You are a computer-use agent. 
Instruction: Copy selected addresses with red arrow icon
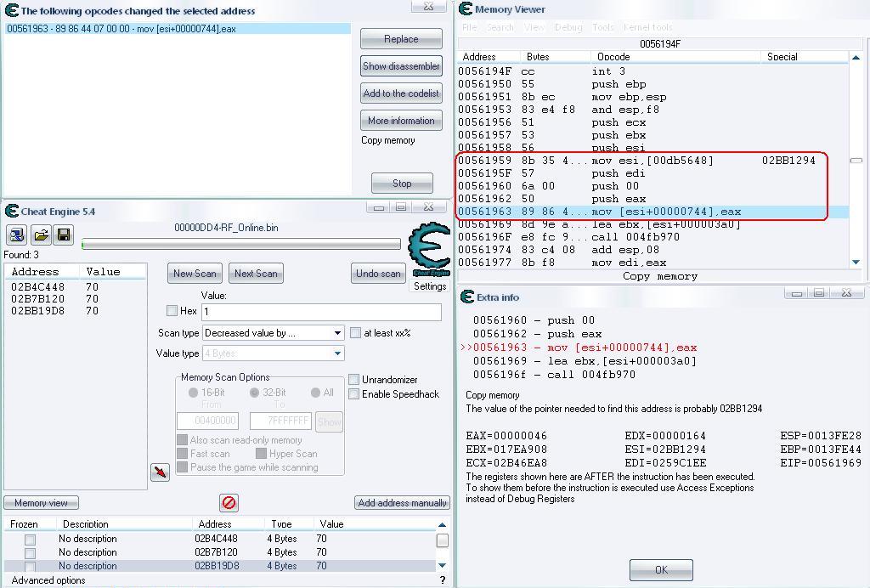tap(161, 472)
